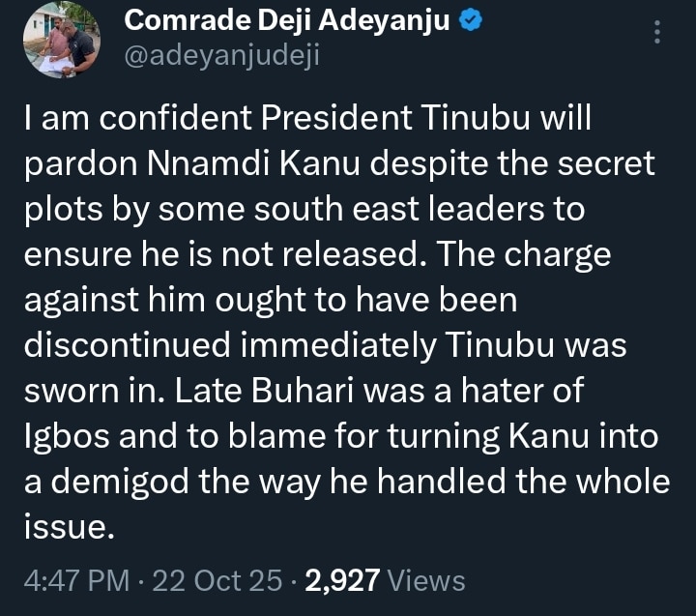Open the Comrade Deji Adeyanju display name
Image resolution: width=696 pixels, height=616 pixels.
point(288,20)
